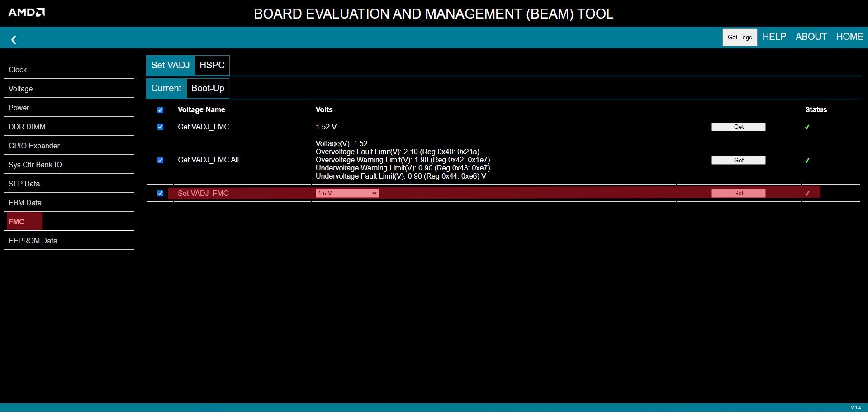
Task: Click the back arrow icon
Action: tap(14, 40)
